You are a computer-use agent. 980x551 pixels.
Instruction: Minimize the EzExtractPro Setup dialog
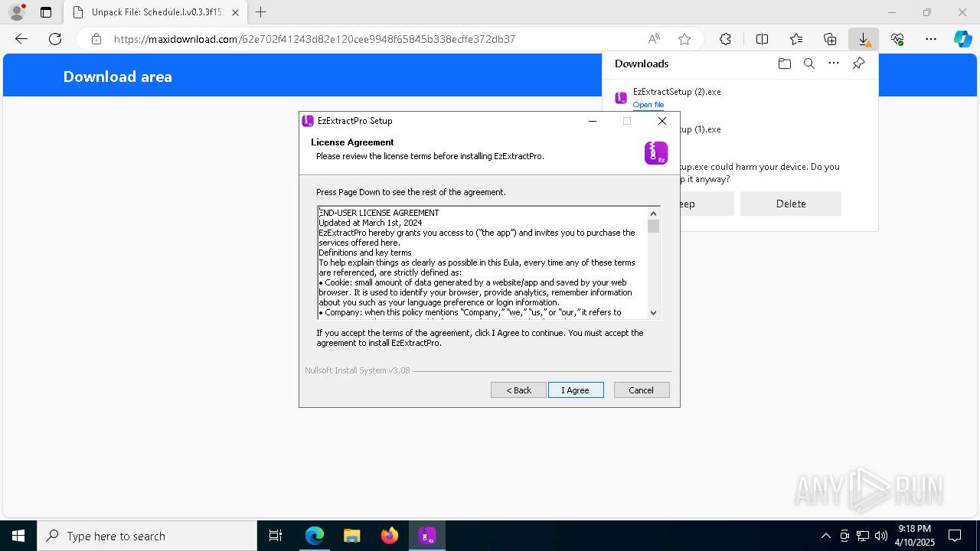pyautogui.click(x=593, y=121)
